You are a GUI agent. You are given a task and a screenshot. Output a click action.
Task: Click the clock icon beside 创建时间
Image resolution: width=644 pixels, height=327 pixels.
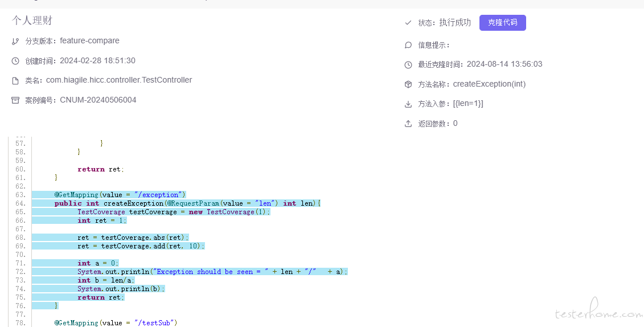15,61
